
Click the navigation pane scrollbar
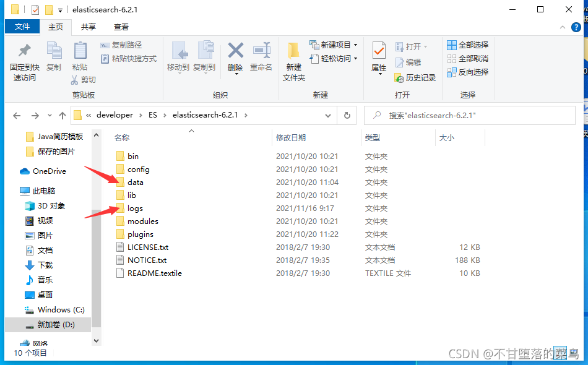pos(97,268)
